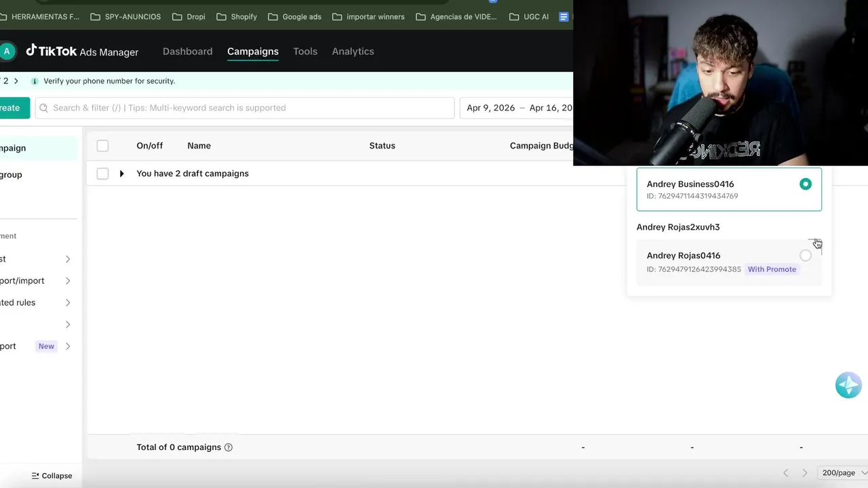Open the blue document bookmark icon
The height and width of the screenshot is (488, 868).
[x=564, y=16]
